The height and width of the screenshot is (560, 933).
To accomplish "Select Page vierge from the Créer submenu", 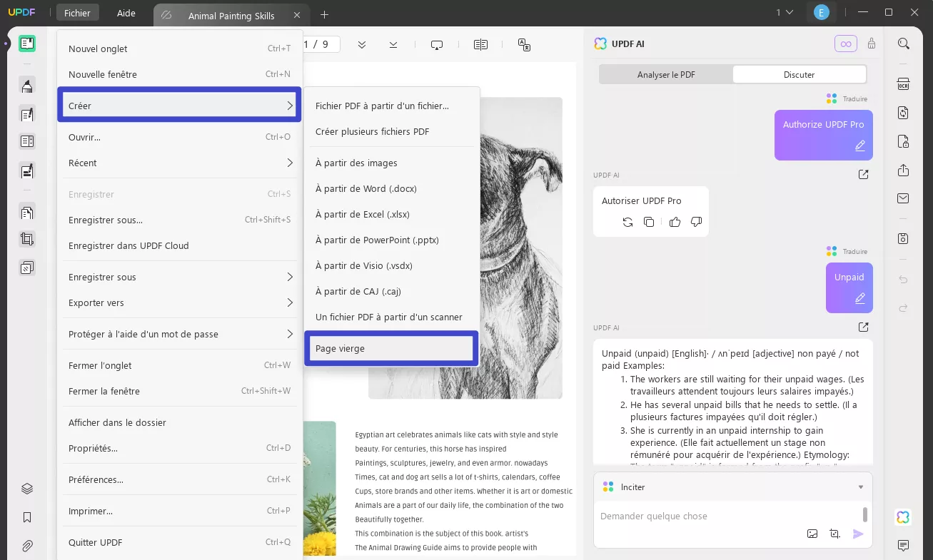I will (x=391, y=348).
